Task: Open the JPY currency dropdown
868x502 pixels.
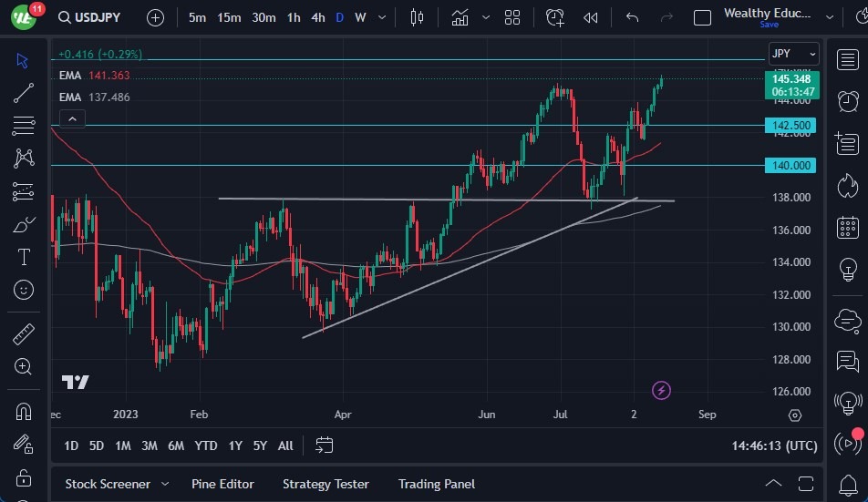Action: pyautogui.click(x=790, y=53)
